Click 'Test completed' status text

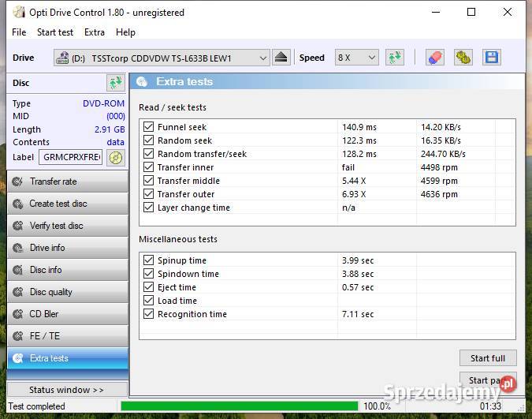pyautogui.click(x=36, y=406)
